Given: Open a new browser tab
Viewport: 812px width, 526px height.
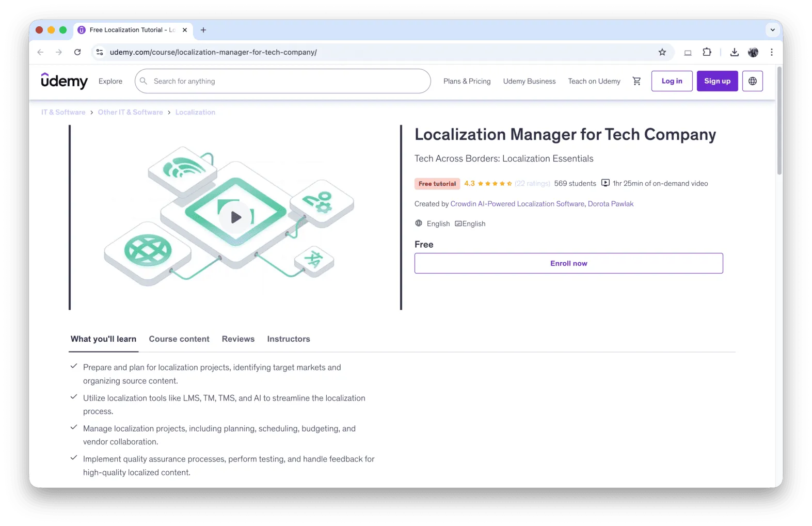Looking at the screenshot, I should pos(203,30).
